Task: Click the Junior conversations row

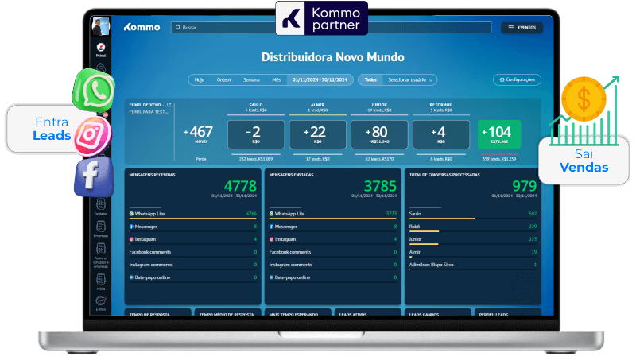Action: [x=473, y=239]
